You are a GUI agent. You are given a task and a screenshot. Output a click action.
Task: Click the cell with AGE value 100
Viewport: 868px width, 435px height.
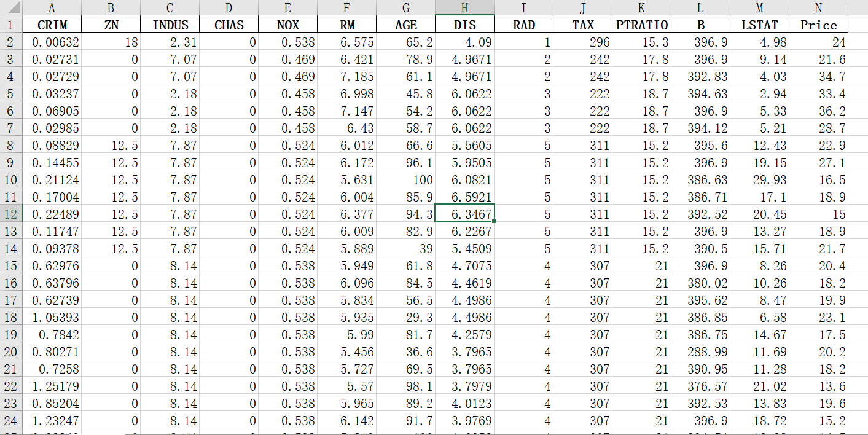pyautogui.click(x=405, y=180)
